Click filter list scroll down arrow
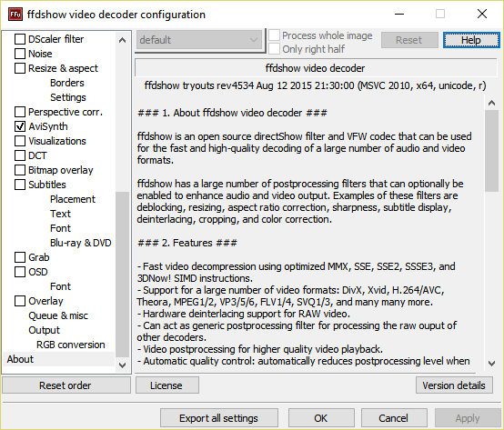This screenshot has height=430, width=504. 122,365
